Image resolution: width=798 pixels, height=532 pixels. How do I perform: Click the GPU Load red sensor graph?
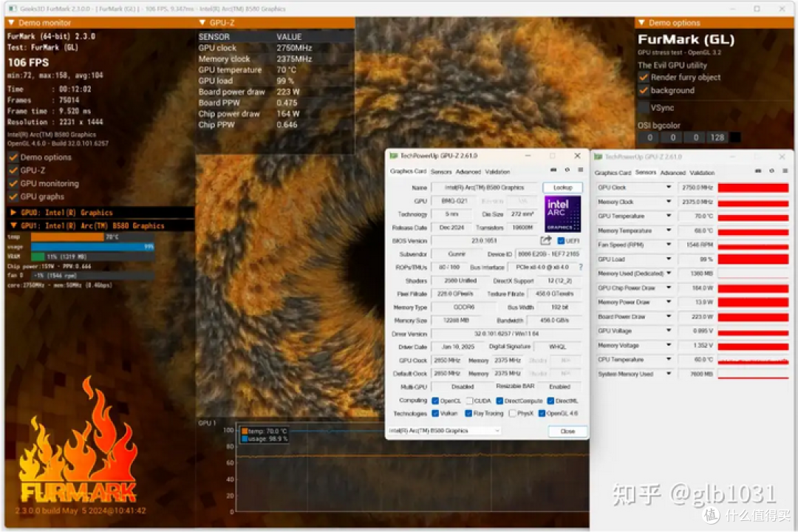[x=753, y=259]
